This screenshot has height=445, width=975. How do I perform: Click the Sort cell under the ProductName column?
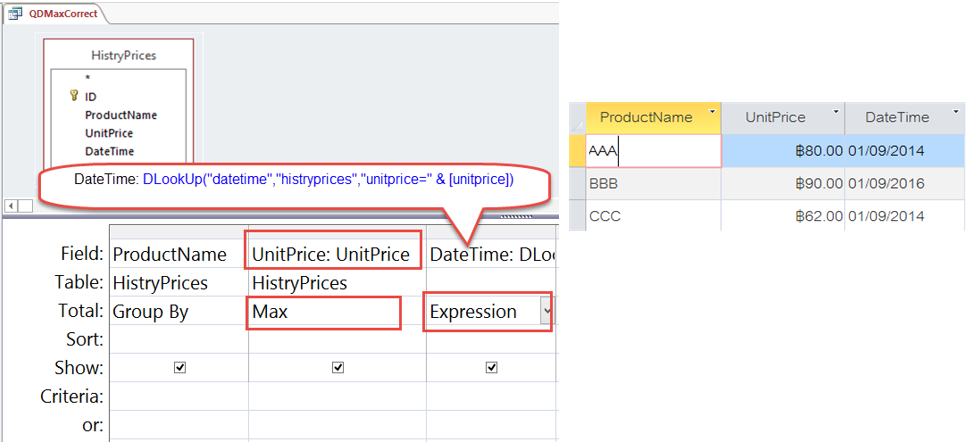[178, 340]
